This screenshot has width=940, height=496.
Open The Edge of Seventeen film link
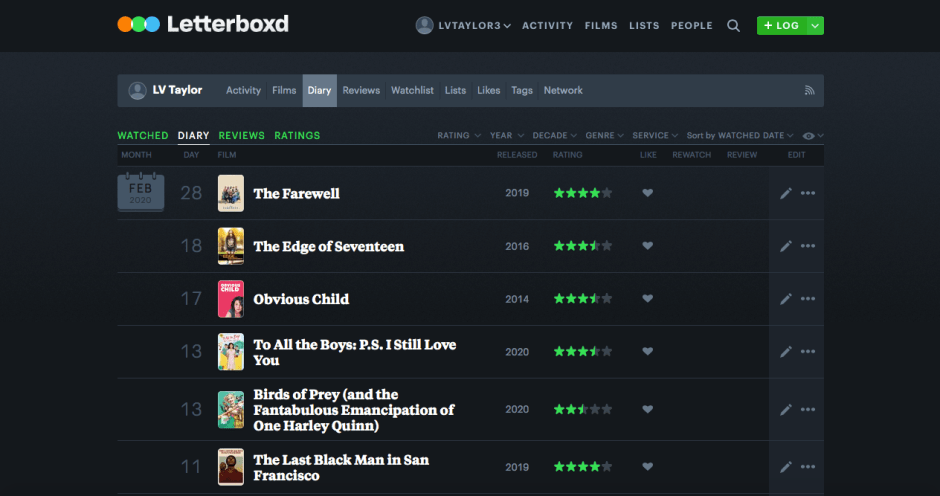328,246
